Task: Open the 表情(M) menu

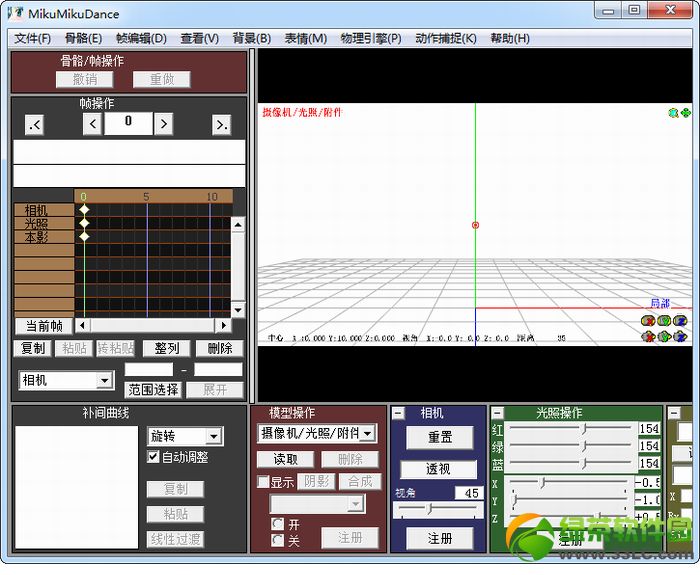Action: [x=306, y=38]
